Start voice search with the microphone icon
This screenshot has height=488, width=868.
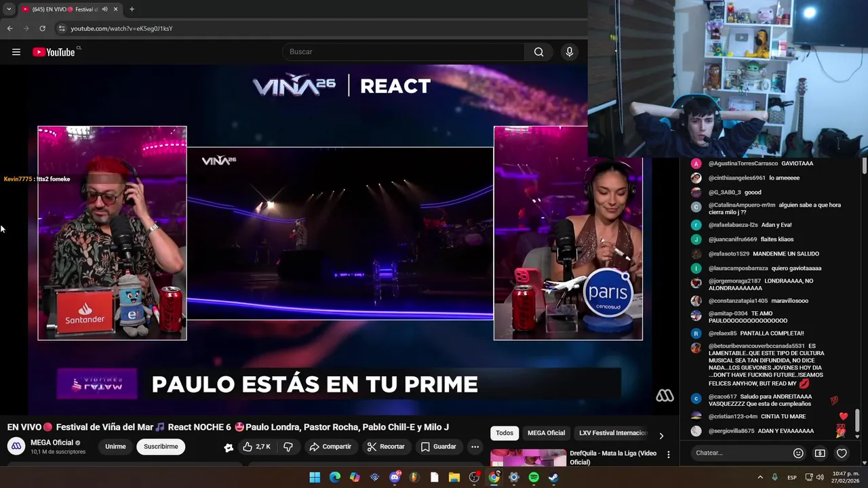click(x=569, y=52)
